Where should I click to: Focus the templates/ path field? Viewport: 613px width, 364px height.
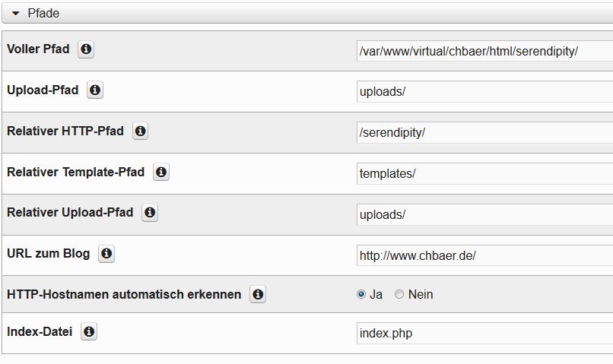(x=484, y=173)
